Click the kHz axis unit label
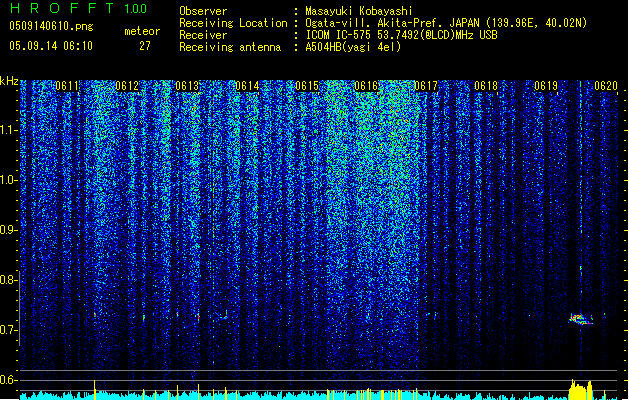The width and height of the screenshot is (629, 400). 9,81
